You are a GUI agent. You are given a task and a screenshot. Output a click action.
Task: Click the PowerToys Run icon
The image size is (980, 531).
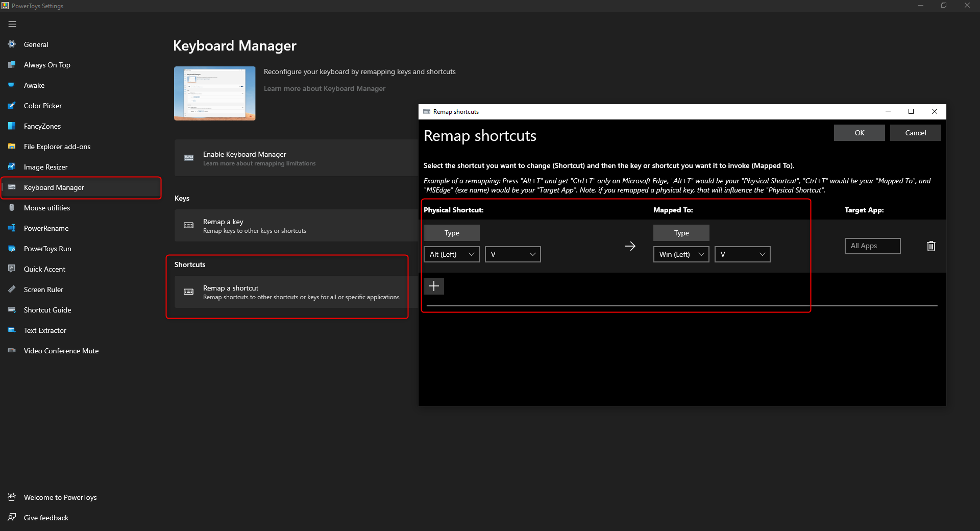point(12,249)
